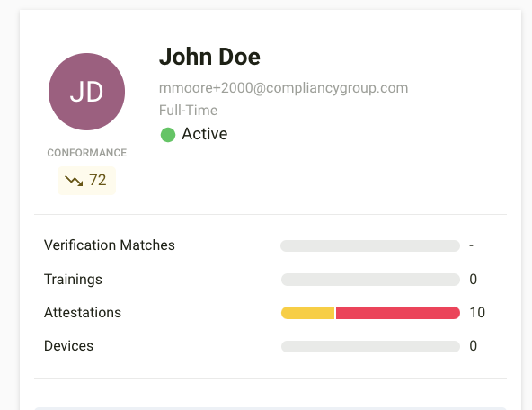Click the JD avatar circle

[x=86, y=92]
